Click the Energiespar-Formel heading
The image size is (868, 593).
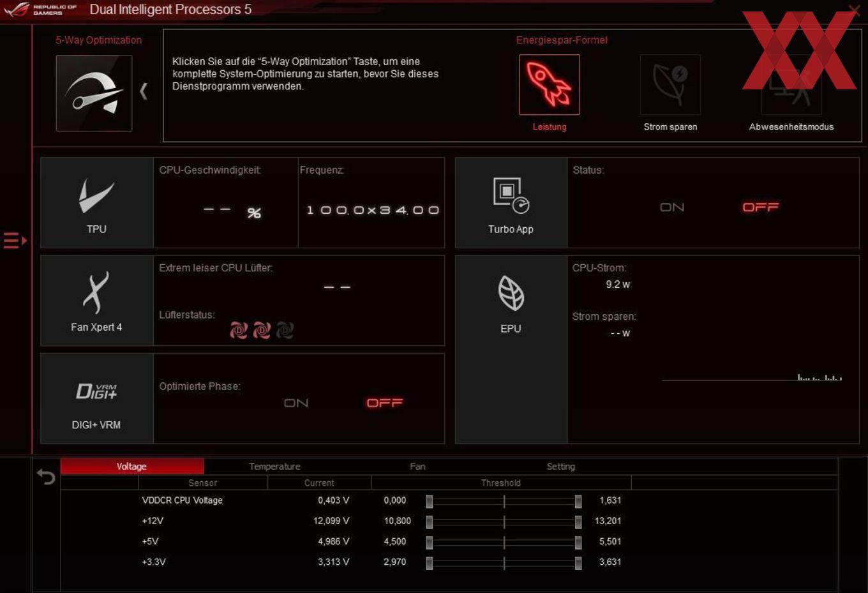[562, 40]
